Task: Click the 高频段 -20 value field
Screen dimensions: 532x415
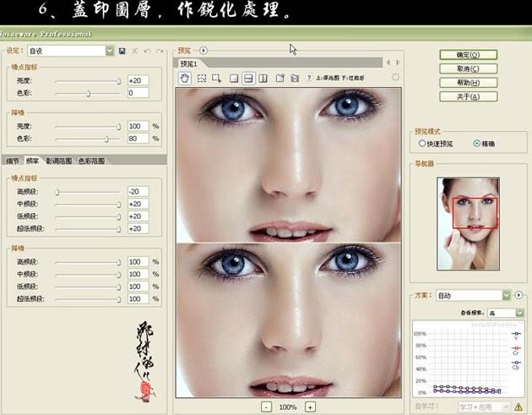Action: [138, 192]
